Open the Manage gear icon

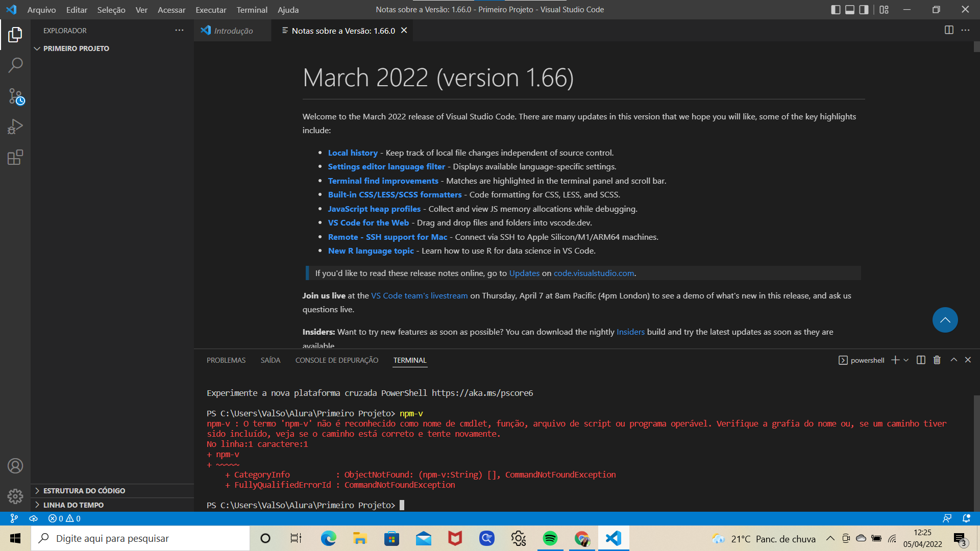pos(15,496)
